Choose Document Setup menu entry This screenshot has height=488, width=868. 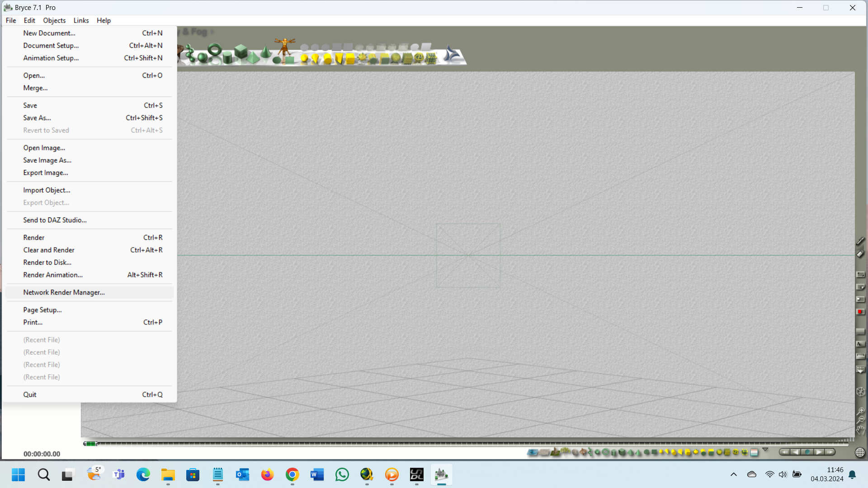tap(90, 46)
